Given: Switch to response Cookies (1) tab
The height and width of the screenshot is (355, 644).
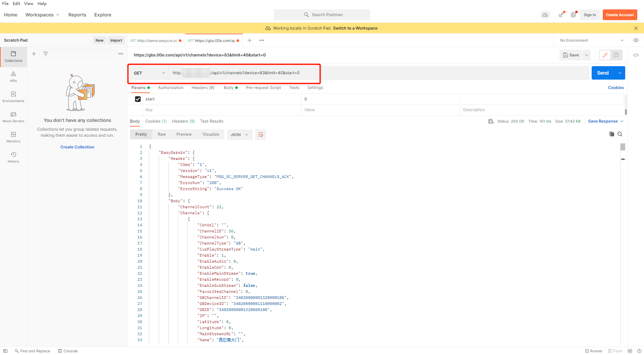Looking at the screenshot, I should (156, 121).
